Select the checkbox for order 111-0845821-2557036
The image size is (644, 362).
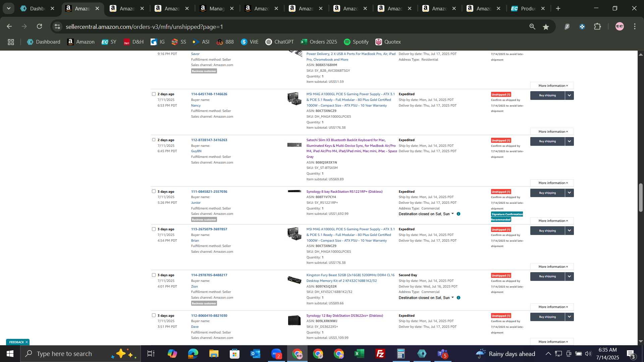pyautogui.click(x=154, y=191)
